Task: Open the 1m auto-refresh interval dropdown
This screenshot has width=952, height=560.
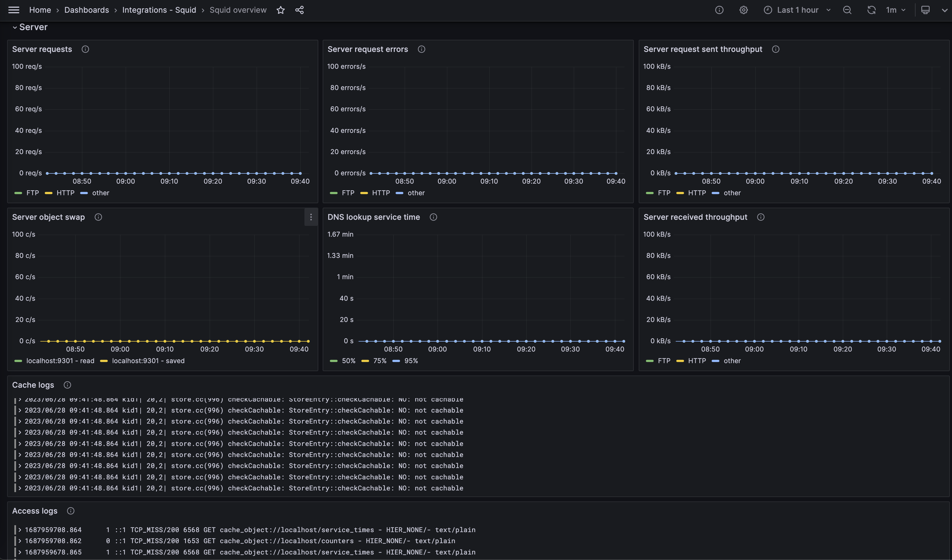Action: click(895, 10)
